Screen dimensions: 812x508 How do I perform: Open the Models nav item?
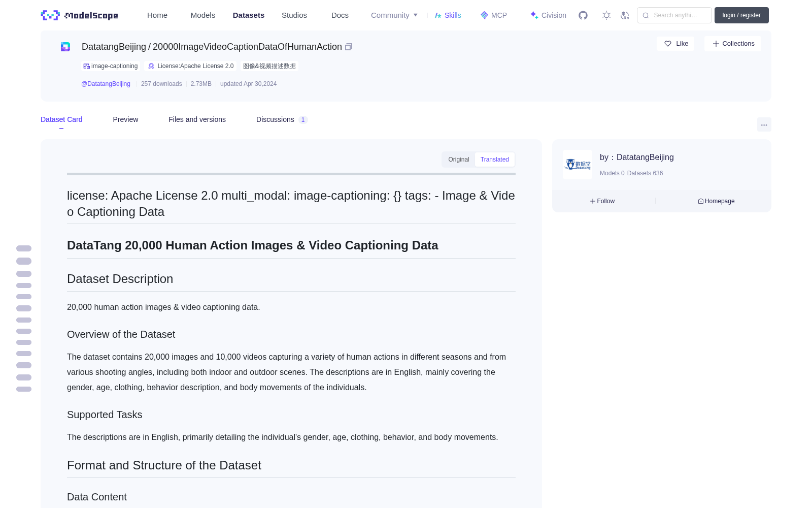click(x=203, y=15)
